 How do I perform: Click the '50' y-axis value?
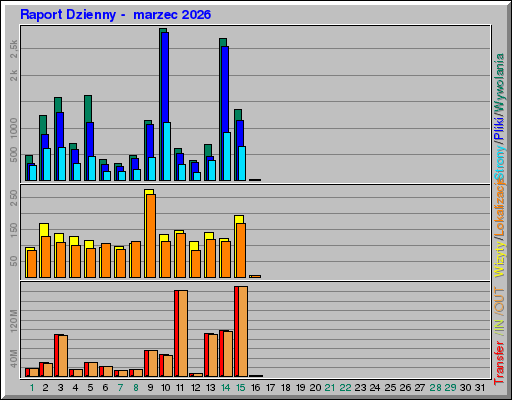tap(14, 261)
